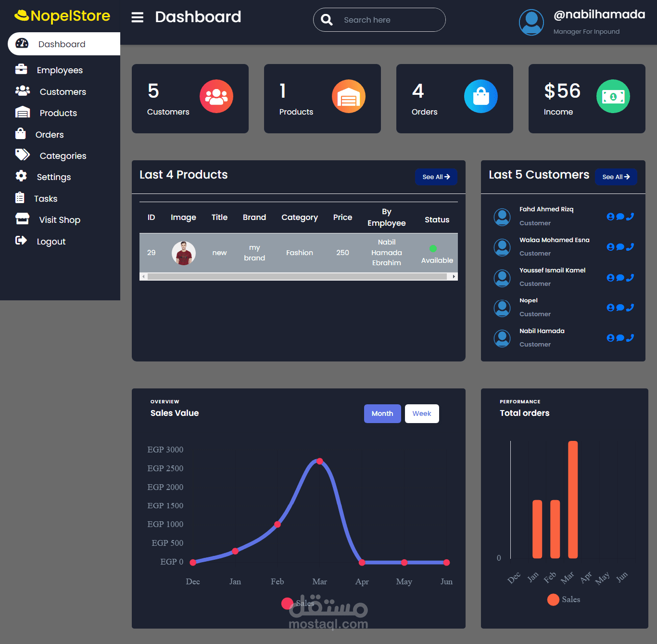Viewport: 657px width, 644px height.
Task: Click the product 29 thumbnail image
Action: (x=184, y=253)
